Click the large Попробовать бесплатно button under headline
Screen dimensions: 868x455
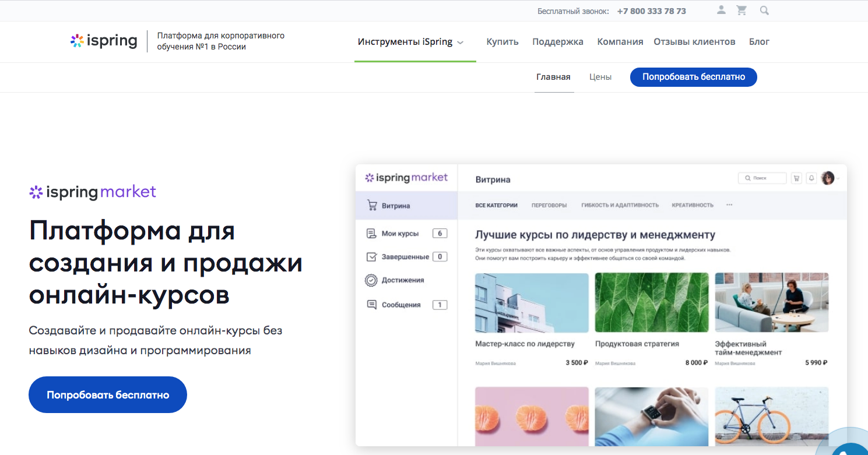[108, 395]
